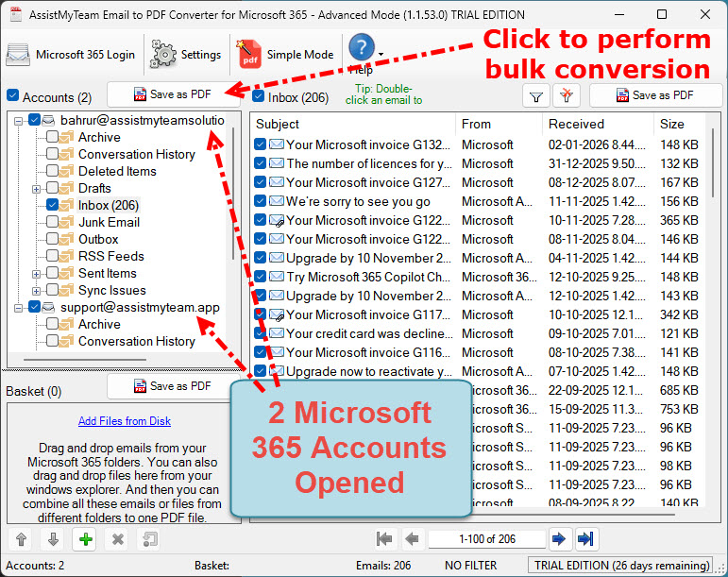
Task: Sort emails by the Received column
Action: pyautogui.click(x=597, y=124)
